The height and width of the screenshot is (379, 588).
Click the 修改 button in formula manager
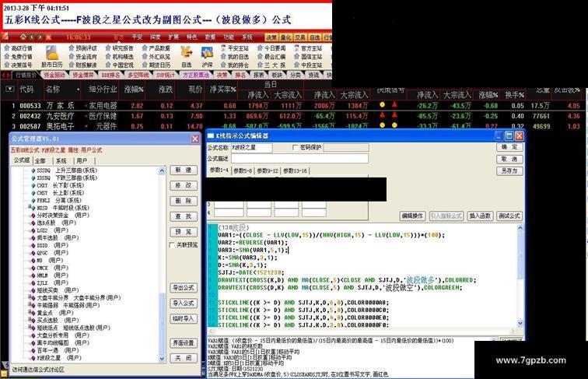click(x=184, y=185)
